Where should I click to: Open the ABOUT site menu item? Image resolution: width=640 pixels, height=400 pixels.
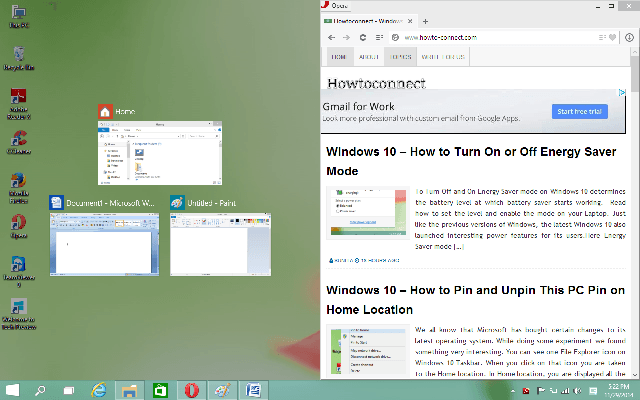pyautogui.click(x=369, y=57)
